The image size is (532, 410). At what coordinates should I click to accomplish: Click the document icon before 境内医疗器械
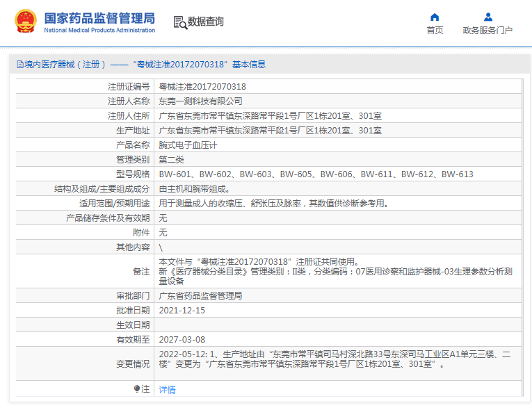coord(20,64)
